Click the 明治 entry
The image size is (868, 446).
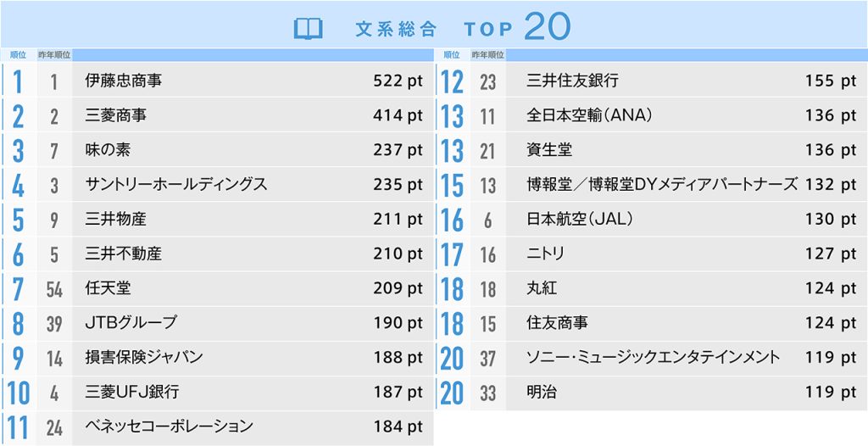click(x=542, y=392)
